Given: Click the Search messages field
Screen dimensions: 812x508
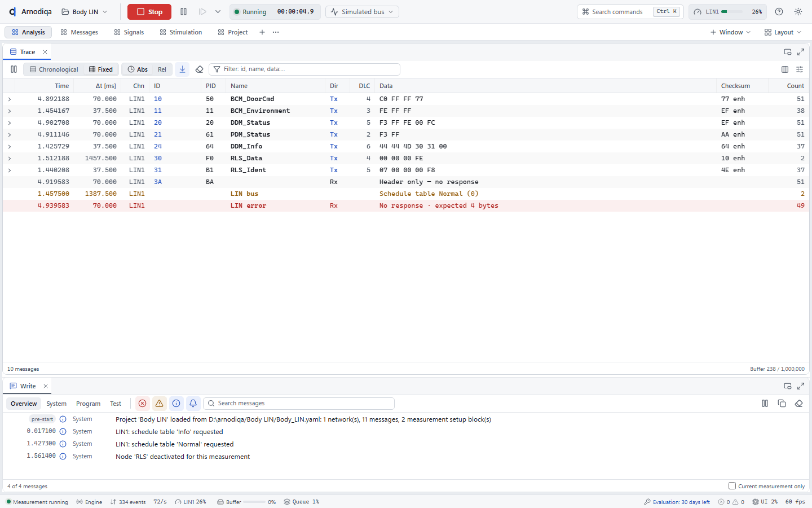Looking at the screenshot, I should [299, 404].
